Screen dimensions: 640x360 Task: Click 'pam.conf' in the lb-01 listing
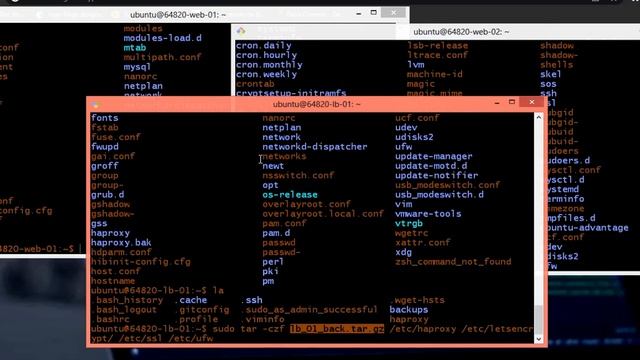click(284, 224)
